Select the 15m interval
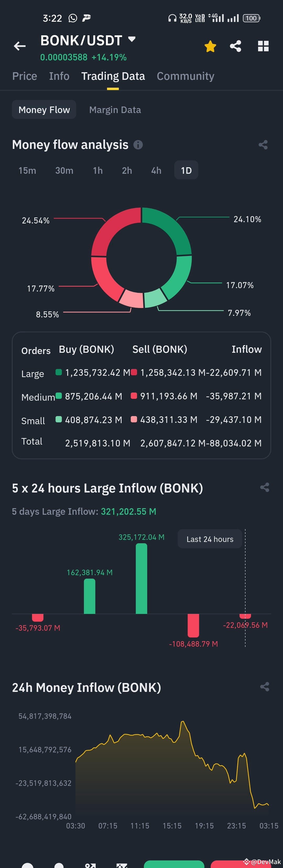The image size is (283, 868). click(x=27, y=171)
